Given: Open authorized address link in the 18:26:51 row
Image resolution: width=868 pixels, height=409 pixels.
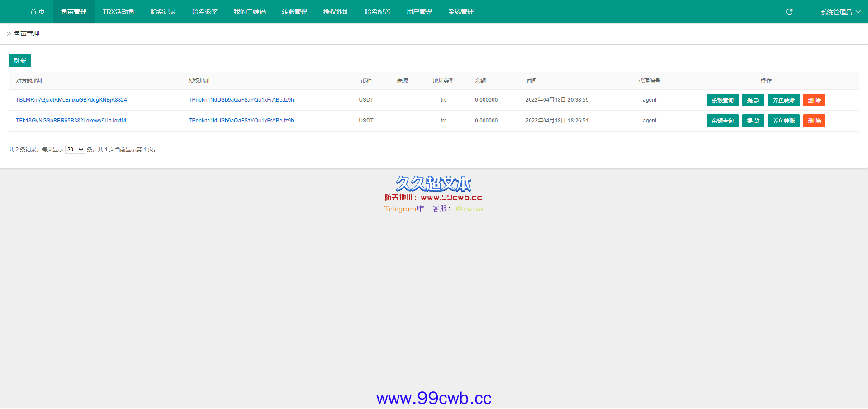Looking at the screenshot, I should click(x=241, y=121).
